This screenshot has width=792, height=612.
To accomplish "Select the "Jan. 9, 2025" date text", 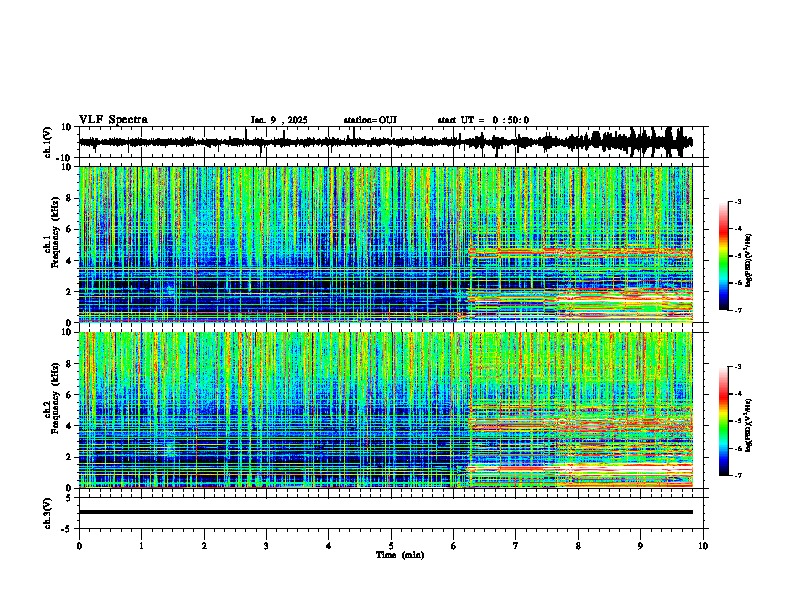I will (x=279, y=120).
